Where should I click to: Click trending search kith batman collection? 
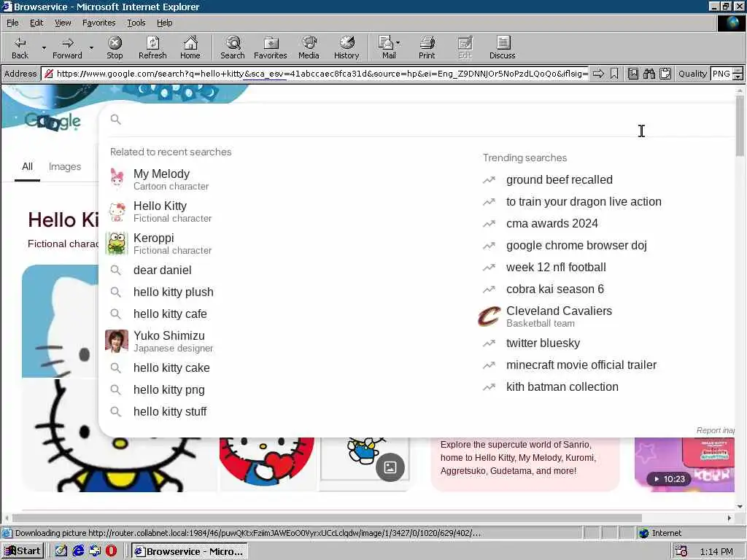click(562, 386)
